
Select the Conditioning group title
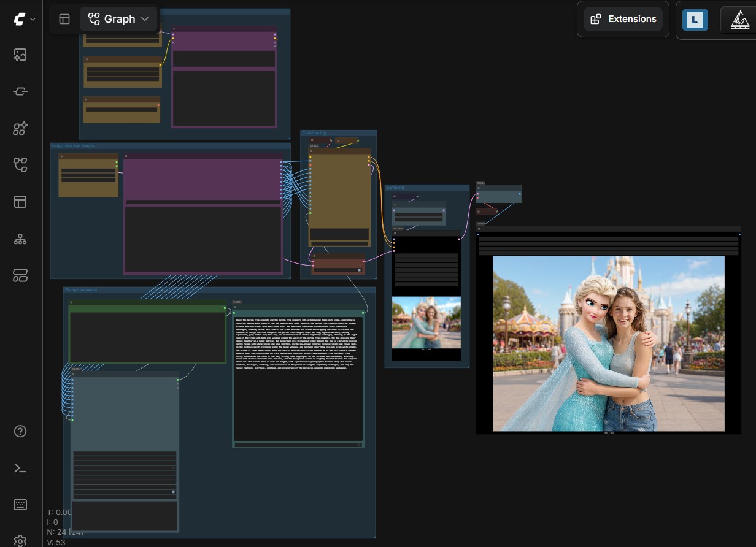click(x=315, y=133)
